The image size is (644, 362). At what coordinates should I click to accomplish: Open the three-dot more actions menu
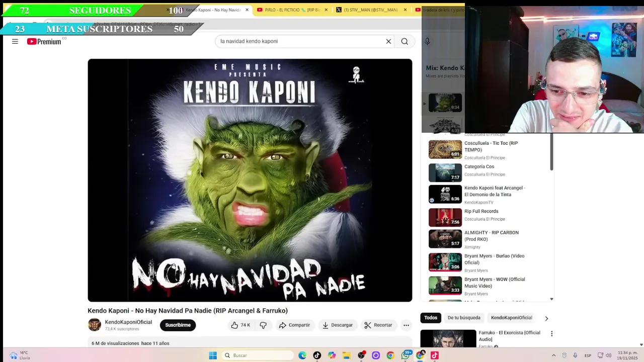click(x=406, y=325)
